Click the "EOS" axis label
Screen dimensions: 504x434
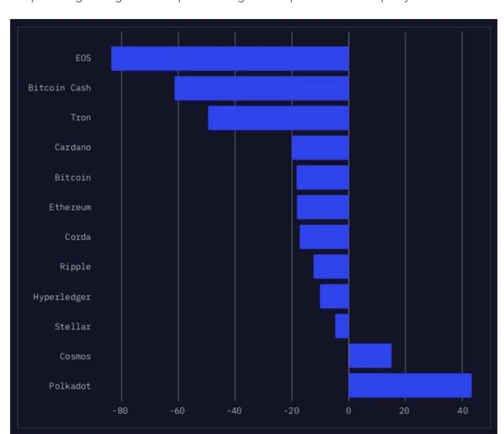coord(83,59)
